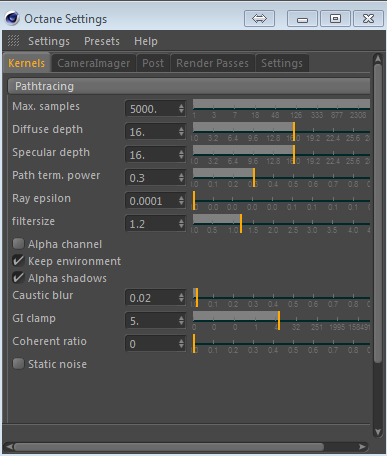
Task: Click the "Ray epsilon" label
Action: click(41, 198)
